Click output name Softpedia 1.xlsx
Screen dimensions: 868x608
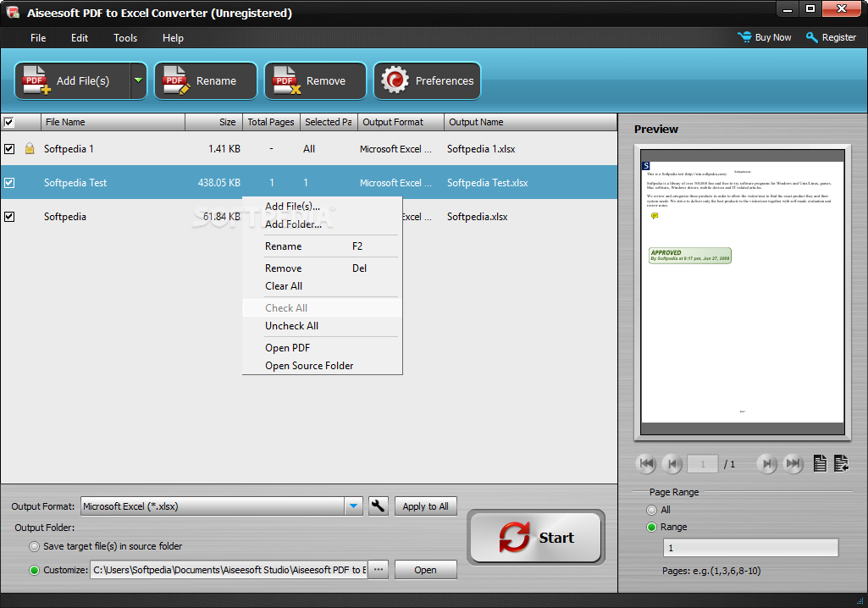[x=481, y=149]
